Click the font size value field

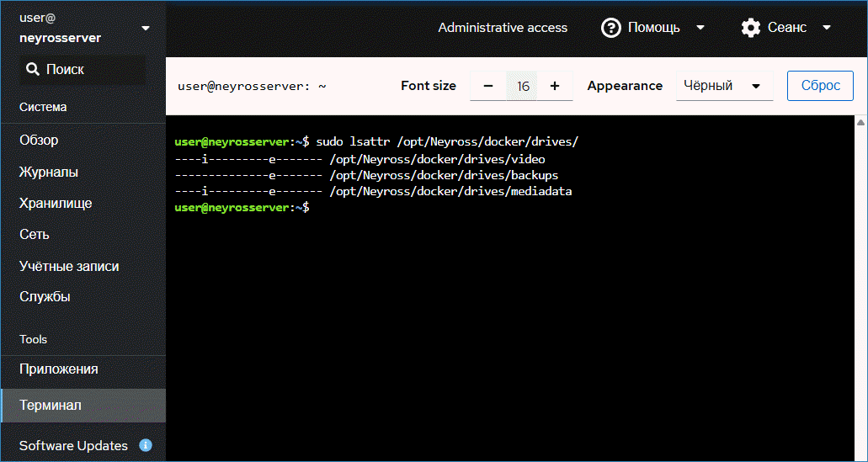point(522,86)
